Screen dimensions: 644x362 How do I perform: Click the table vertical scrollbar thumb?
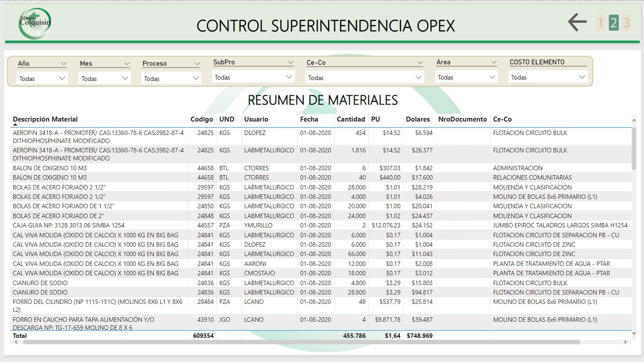[x=634, y=148]
